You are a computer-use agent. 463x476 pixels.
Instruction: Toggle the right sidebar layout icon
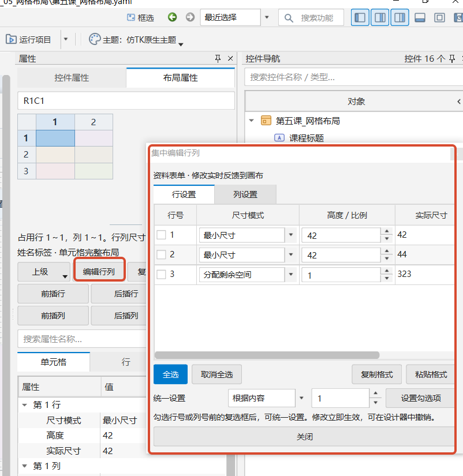[399, 17]
